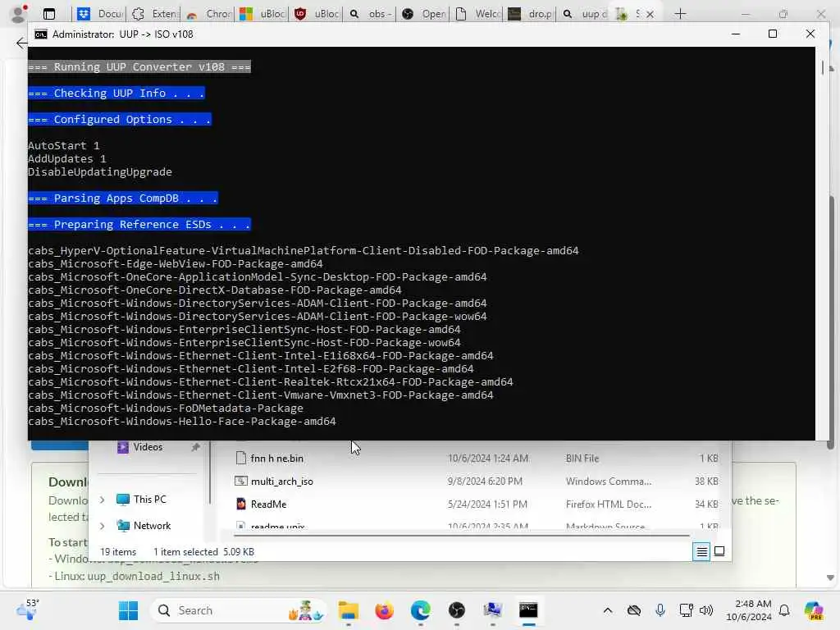Switch to the OBS 'Open' browser tab
The width and height of the screenshot is (840, 630).
[424, 14]
